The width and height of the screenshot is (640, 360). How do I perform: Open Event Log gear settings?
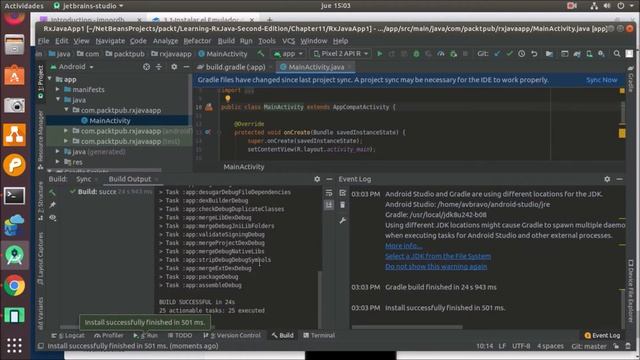(x=607, y=179)
